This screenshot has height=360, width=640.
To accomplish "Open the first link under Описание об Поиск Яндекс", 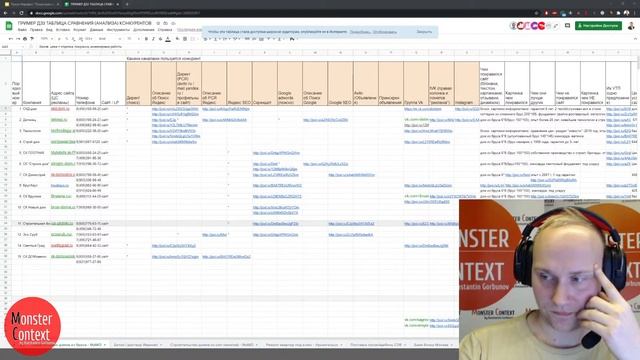I will click(175, 109).
